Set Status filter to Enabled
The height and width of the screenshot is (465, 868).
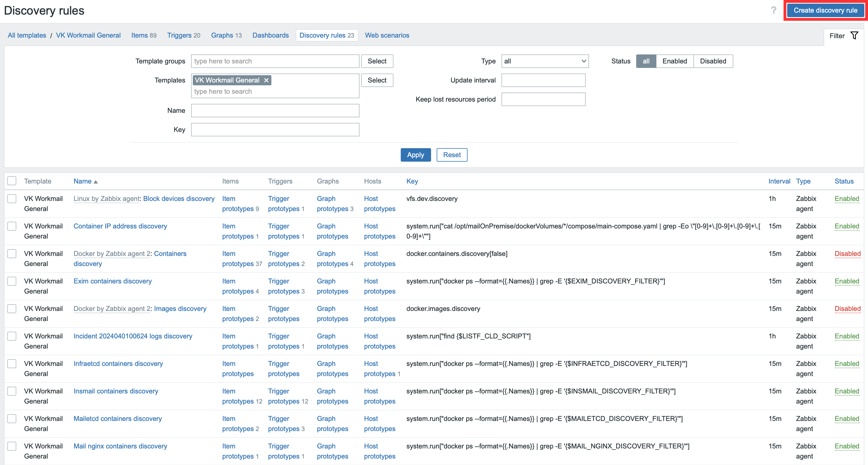(674, 61)
